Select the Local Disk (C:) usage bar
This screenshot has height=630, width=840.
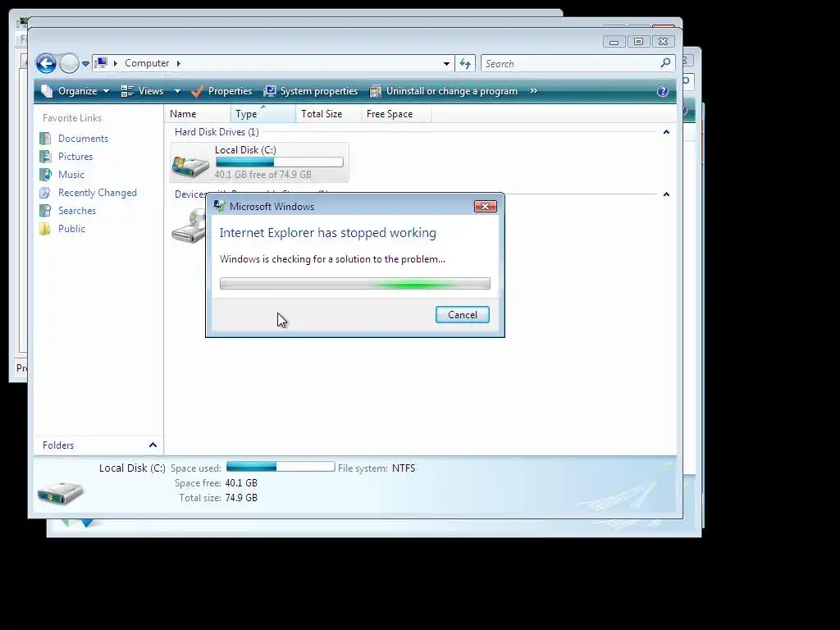click(x=279, y=162)
